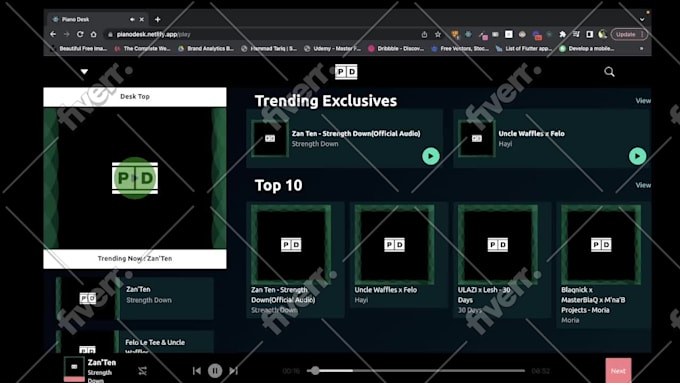The height and width of the screenshot is (383, 680).
Task: Expand the dropdown arrow at header left
Action: pyautogui.click(x=84, y=72)
